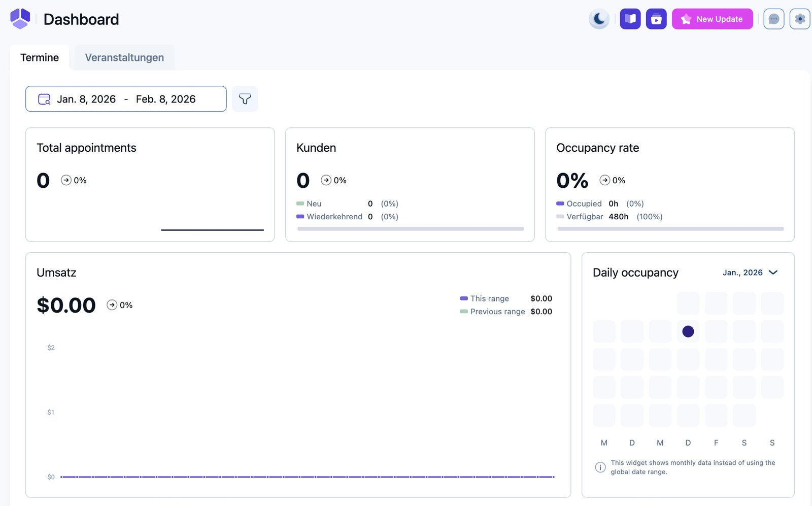Image resolution: width=812 pixels, height=506 pixels.
Task: Open the video tutorials icon
Action: [656, 19]
